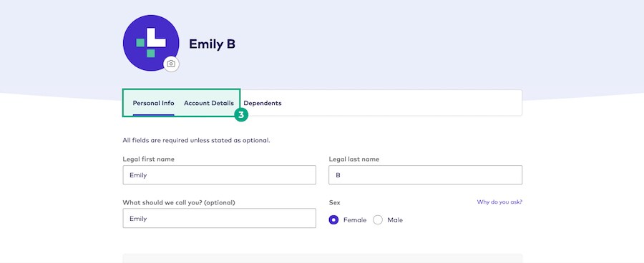Switch to the Dependents tab
Viewport: 644px width, 263px height.
(263, 104)
